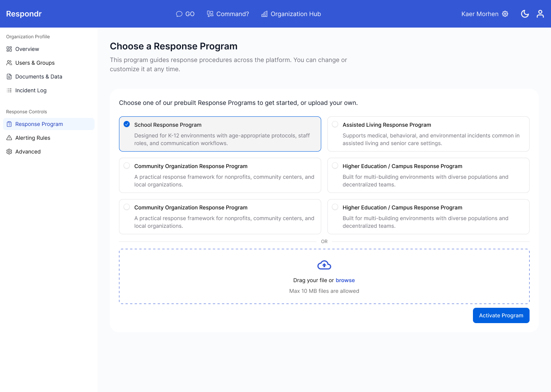
Task: Click the Alerting Rules warning triangle icon
Action: click(x=9, y=138)
